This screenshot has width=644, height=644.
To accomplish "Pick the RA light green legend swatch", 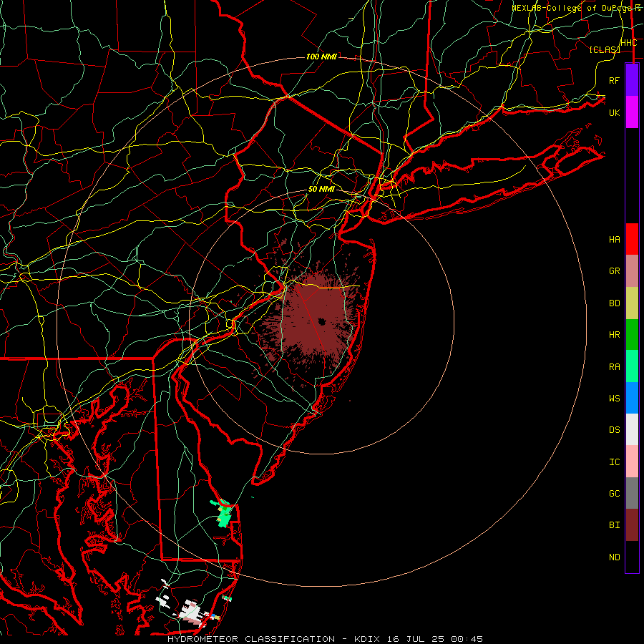I will (632, 366).
